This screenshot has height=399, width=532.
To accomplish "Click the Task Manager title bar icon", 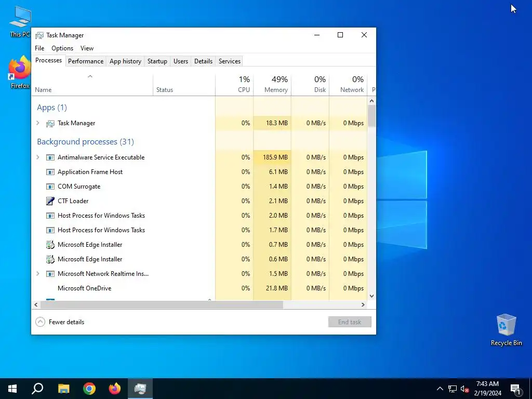I will [39, 35].
